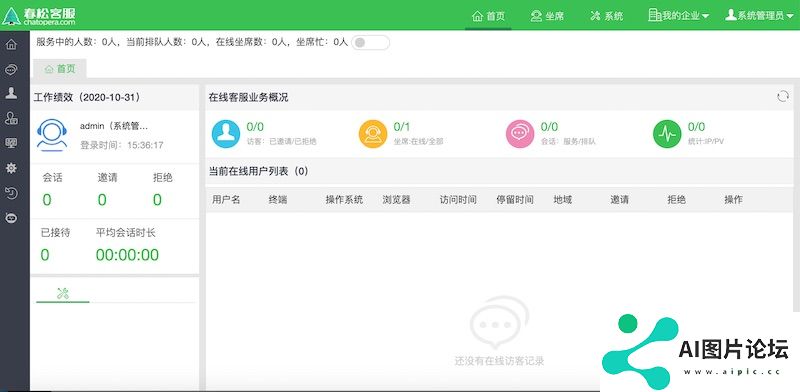
Task: Click the 平均会话时长 label
Action: [x=126, y=233]
